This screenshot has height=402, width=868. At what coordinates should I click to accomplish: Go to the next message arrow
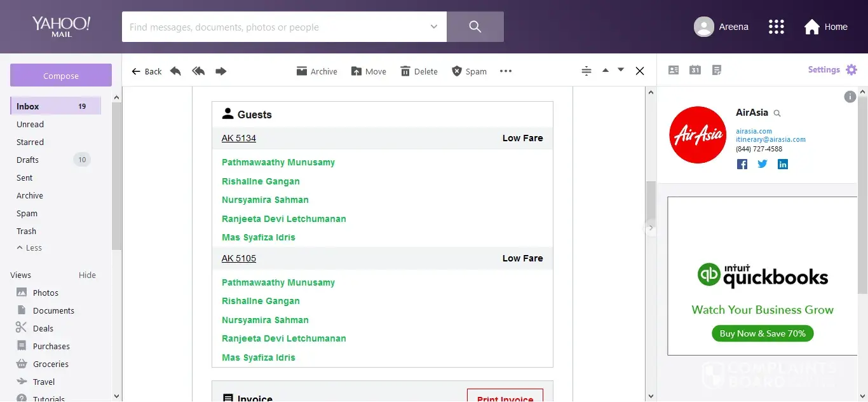[x=621, y=70]
